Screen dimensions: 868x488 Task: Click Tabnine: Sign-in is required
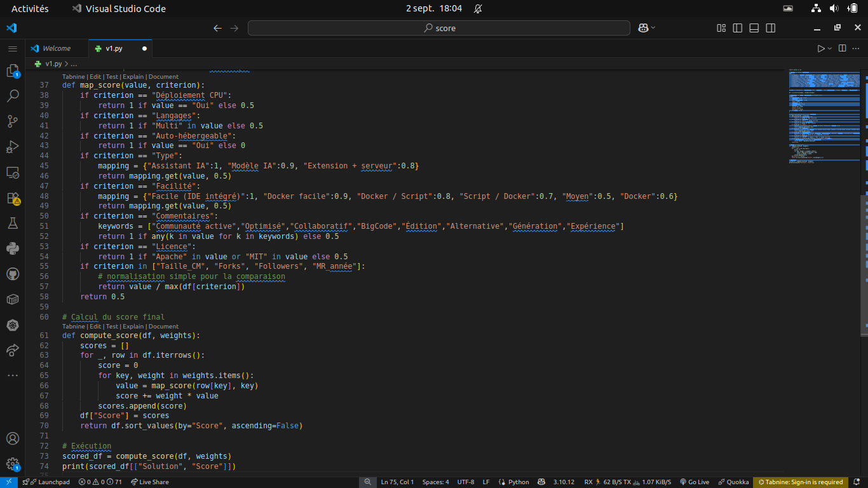801,482
